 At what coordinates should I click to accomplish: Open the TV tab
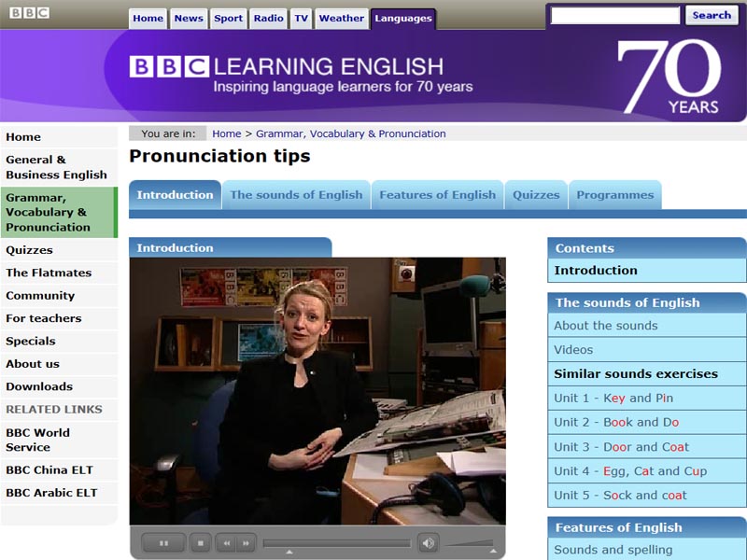tap(301, 19)
